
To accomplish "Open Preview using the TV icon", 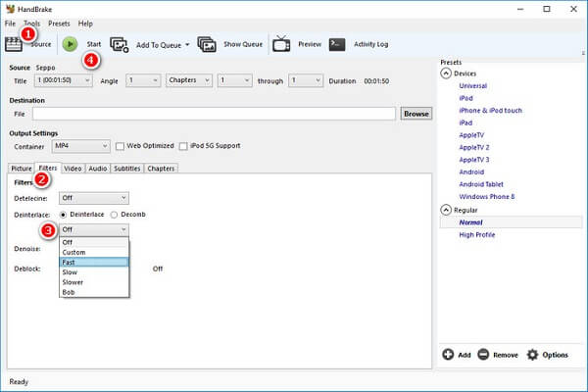I will [x=281, y=44].
